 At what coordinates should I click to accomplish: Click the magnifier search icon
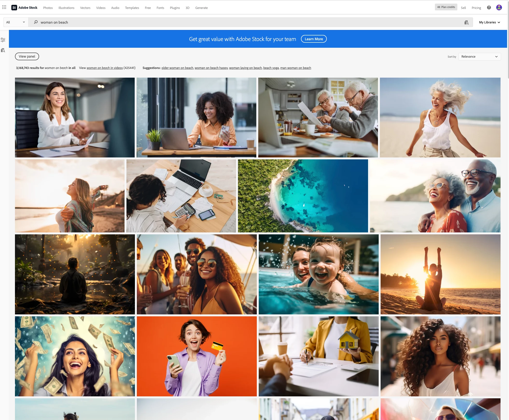pos(36,22)
